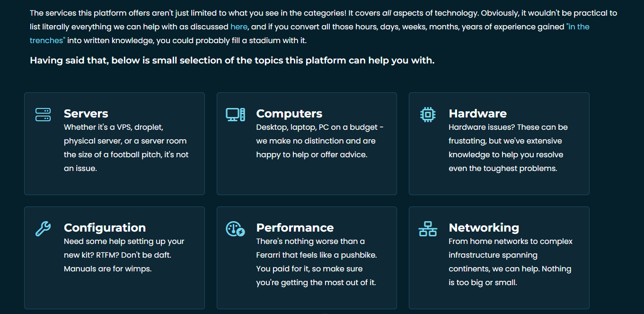
Task: Open the Configuration card title
Action: point(105,228)
